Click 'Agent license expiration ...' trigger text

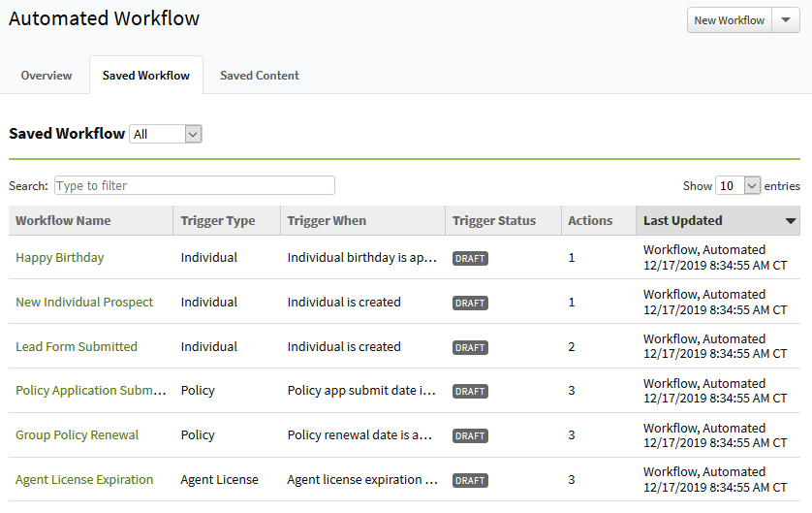pyautogui.click(x=362, y=479)
